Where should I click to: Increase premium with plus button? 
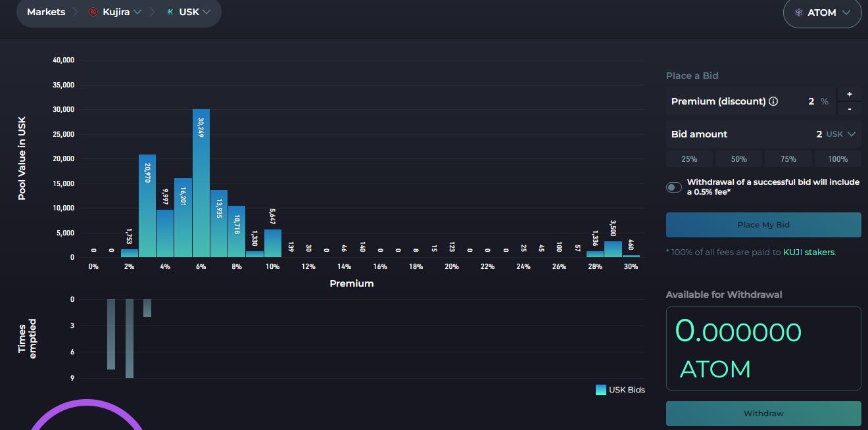[849, 95]
